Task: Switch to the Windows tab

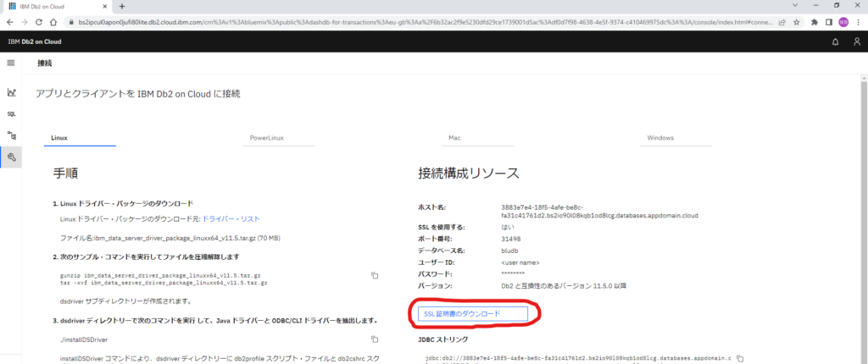Action: pos(676,138)
